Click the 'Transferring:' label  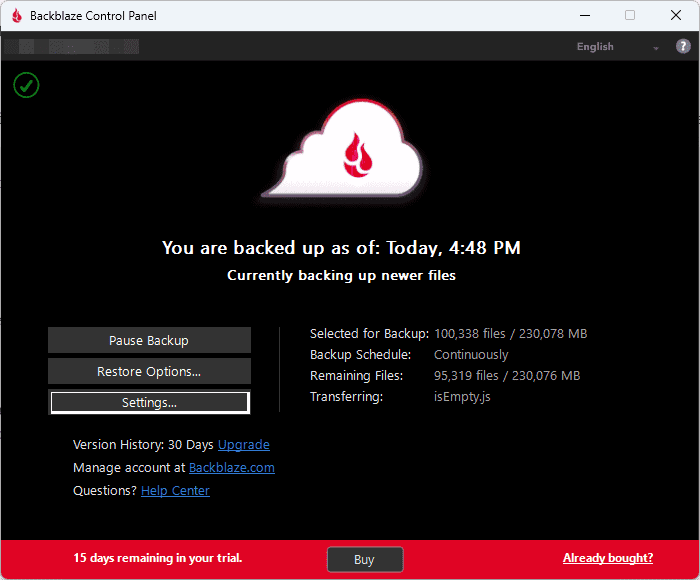pos(346,396)
